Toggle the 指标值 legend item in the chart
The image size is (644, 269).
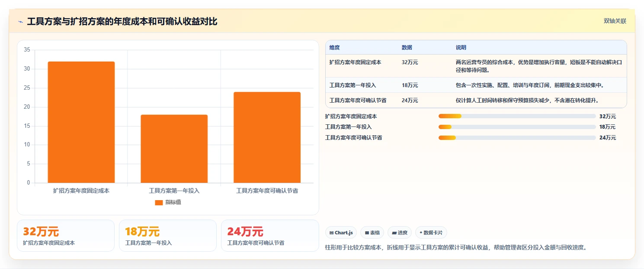(x=168, y=202)
